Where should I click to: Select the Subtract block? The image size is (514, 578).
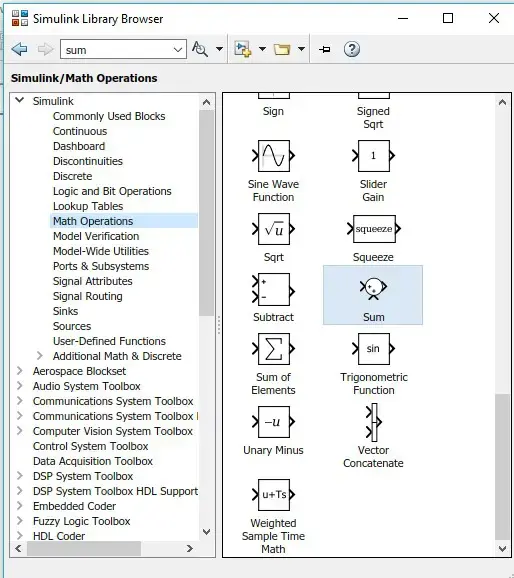pyautogui.click(x=273, y=289)
